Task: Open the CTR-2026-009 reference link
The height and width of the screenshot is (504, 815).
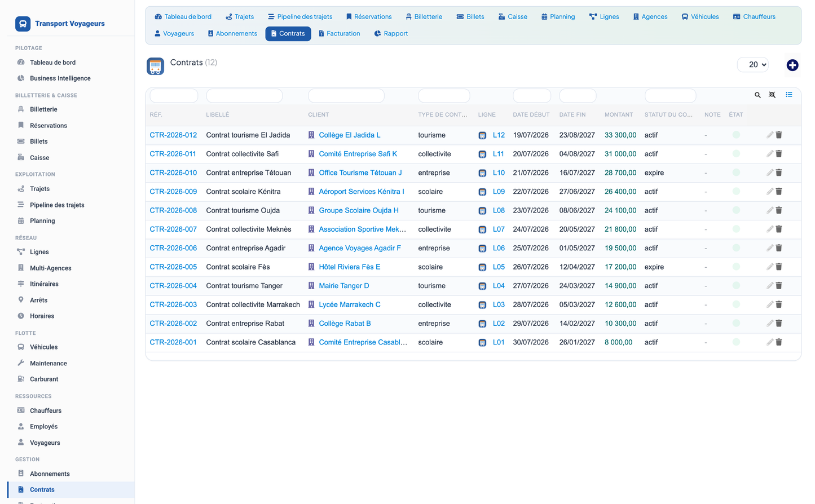Action: coord(173,192)
